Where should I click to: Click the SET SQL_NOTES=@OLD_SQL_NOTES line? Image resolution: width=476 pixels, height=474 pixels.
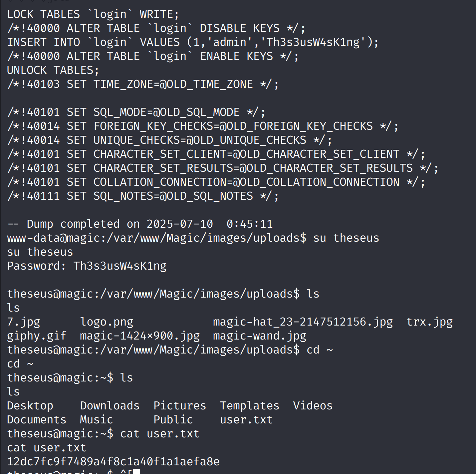(143, 196)
